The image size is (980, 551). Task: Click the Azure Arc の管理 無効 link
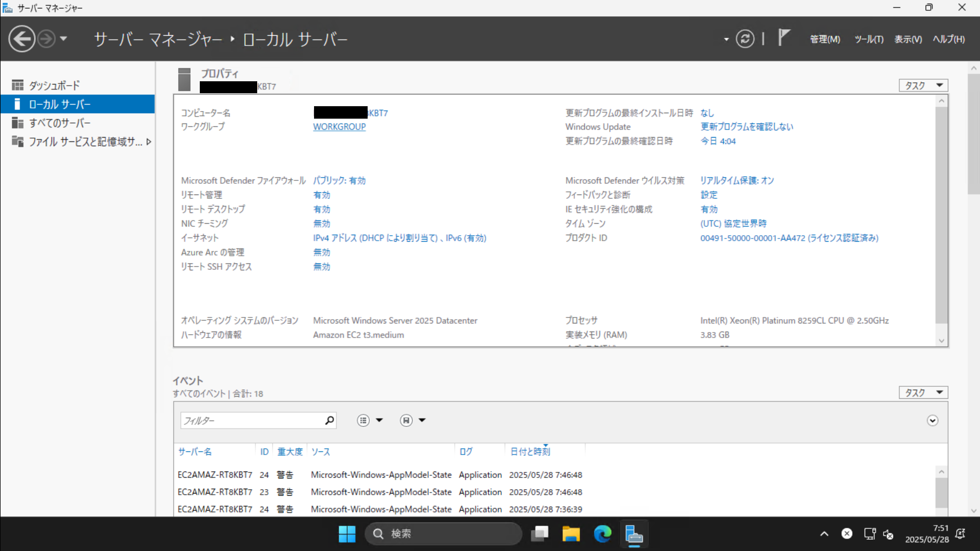point(322,252)
